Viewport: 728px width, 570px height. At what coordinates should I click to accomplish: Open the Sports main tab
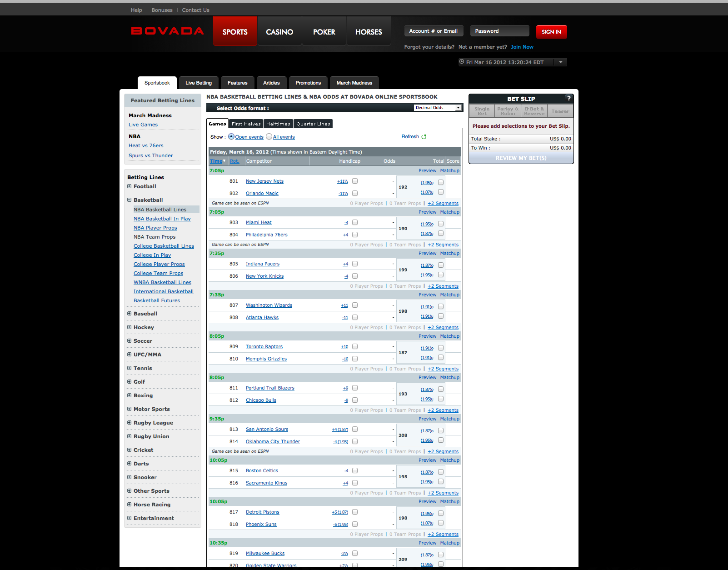point(235,31)
